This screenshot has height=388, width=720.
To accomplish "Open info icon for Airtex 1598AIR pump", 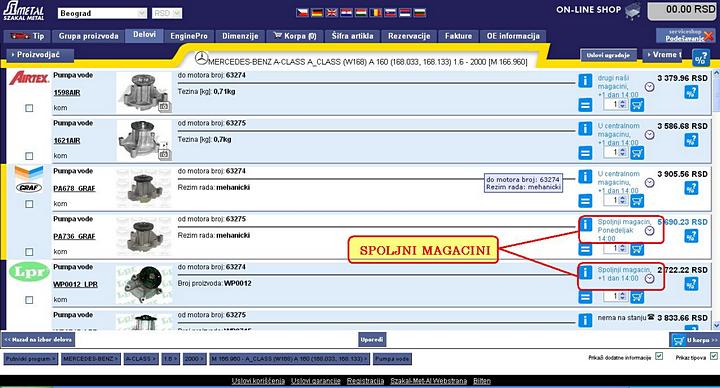I will pos(585,81).
